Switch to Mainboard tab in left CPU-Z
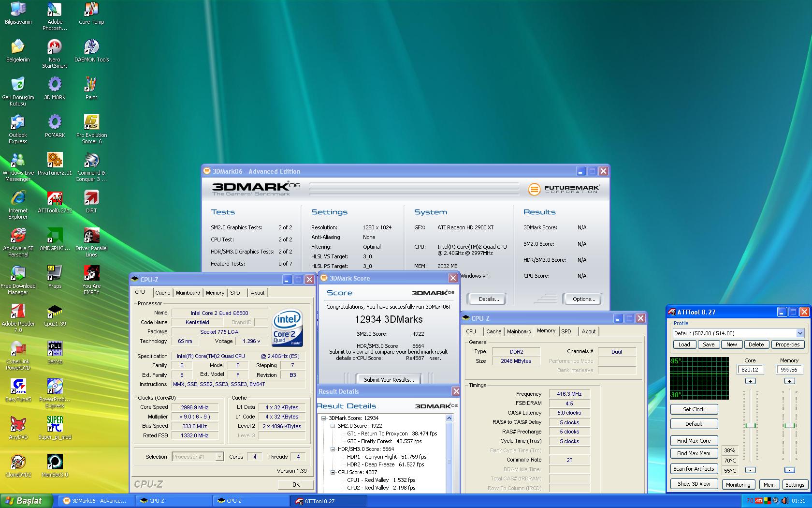 coord(188,293)
